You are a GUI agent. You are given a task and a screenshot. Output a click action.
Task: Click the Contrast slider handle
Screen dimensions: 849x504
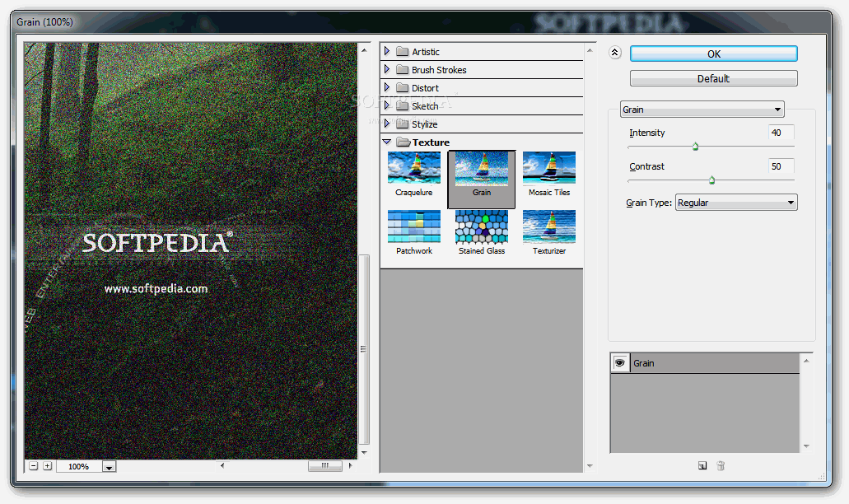(711, 180)
